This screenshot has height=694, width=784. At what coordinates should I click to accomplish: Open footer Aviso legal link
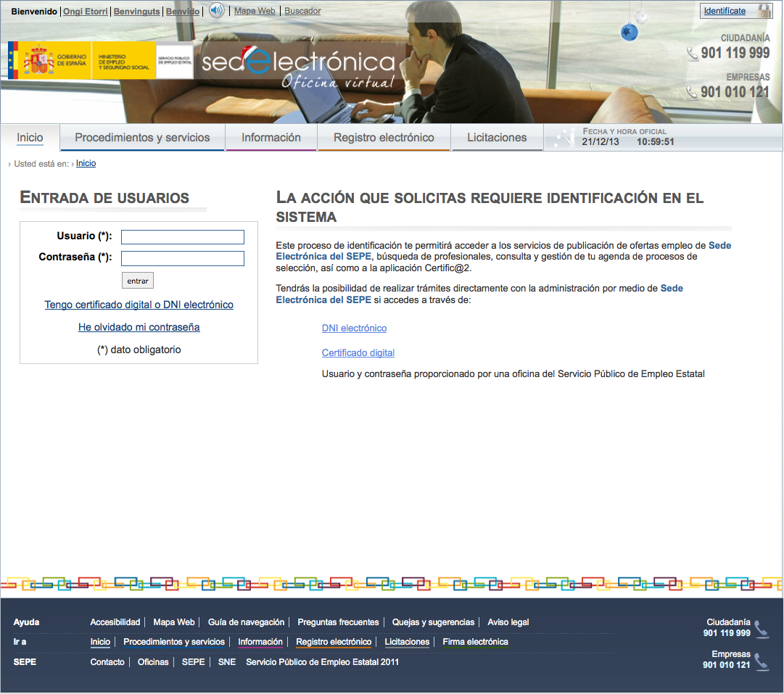(508, 622)
